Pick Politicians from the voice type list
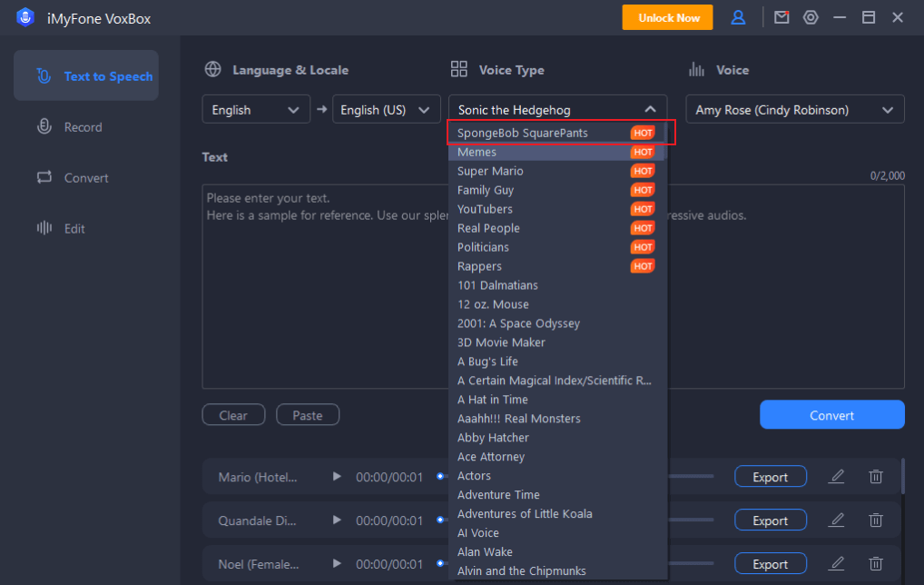Screen dimensions: 924x585 coord(556,247)
